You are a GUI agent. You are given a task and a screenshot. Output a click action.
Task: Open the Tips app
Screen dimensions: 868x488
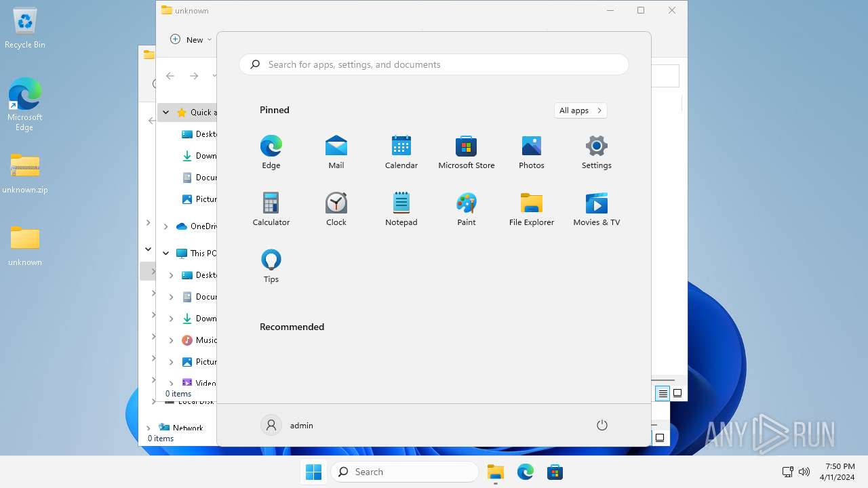tap(271, 266)
